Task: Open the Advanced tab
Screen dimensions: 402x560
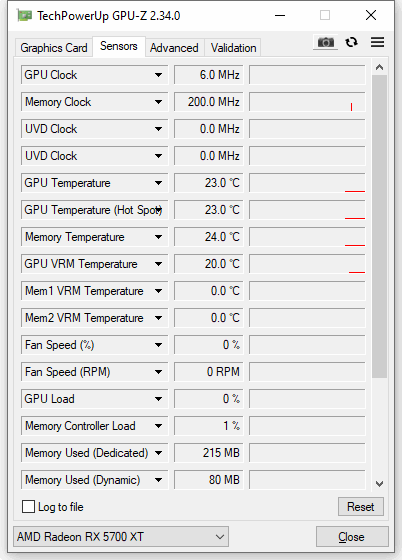Action: point(174,48)
